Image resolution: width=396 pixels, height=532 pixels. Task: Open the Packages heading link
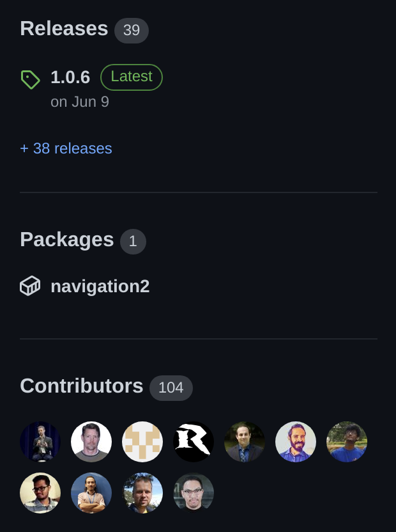(67, 240)
